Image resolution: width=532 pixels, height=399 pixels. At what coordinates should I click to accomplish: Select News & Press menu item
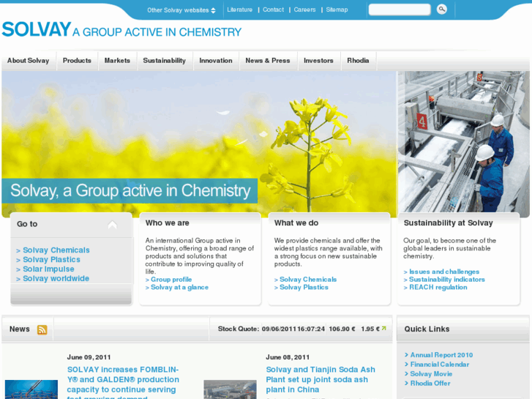coord(268,61)
